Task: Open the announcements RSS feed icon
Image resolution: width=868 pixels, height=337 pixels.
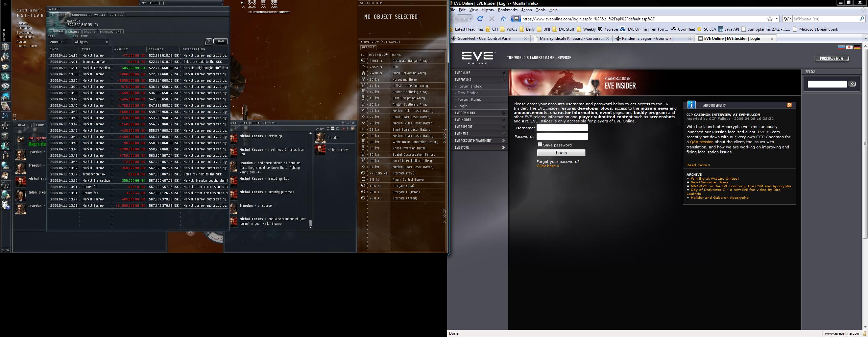Action: [x=789, y=105]
